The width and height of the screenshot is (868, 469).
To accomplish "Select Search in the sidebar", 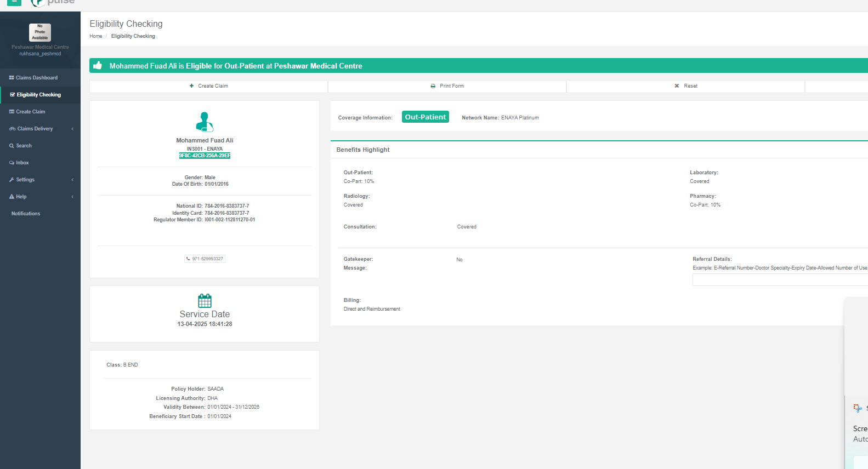I will coord(24,146).
